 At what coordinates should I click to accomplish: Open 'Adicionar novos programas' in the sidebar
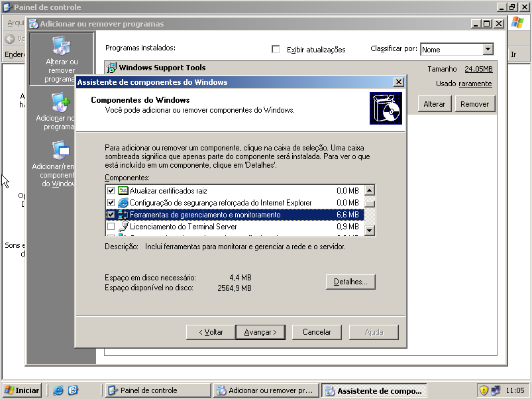pos(62,104)
